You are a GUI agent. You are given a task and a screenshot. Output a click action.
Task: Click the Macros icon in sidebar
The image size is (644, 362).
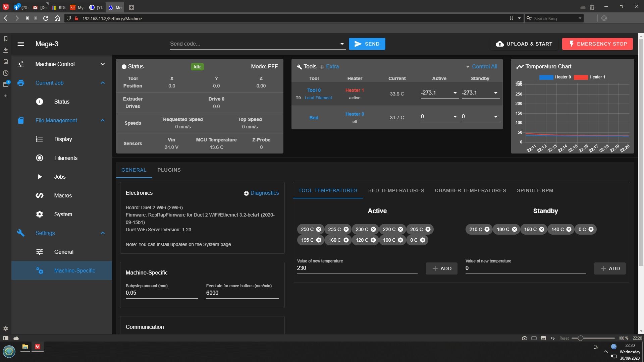pyautogui.click(x=40, y=195)
